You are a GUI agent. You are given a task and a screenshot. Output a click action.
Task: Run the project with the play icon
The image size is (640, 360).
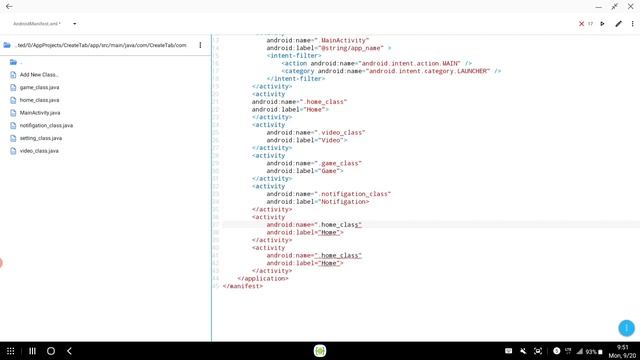602,24
